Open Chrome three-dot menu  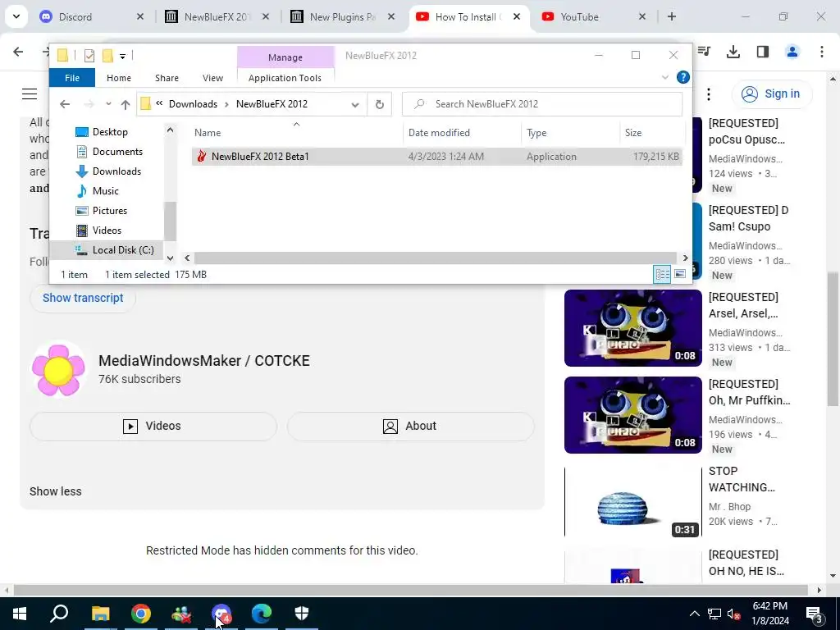click(822, 52)
